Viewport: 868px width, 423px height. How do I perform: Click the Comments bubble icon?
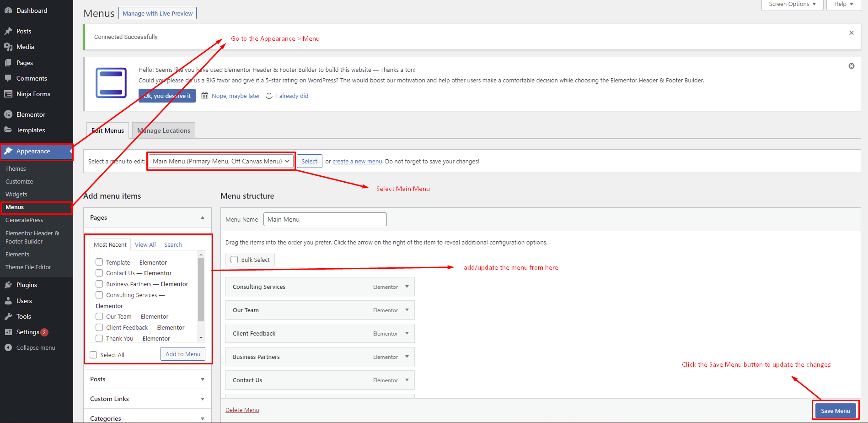tap(8, 78)
